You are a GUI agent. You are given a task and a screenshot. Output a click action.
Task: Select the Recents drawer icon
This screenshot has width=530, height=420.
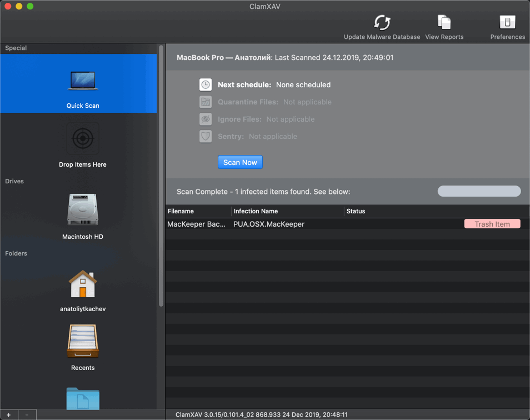coord(83,341)
